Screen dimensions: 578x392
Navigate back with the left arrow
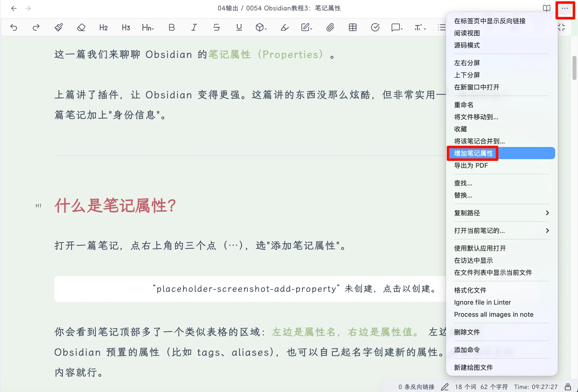coord(14,8)
